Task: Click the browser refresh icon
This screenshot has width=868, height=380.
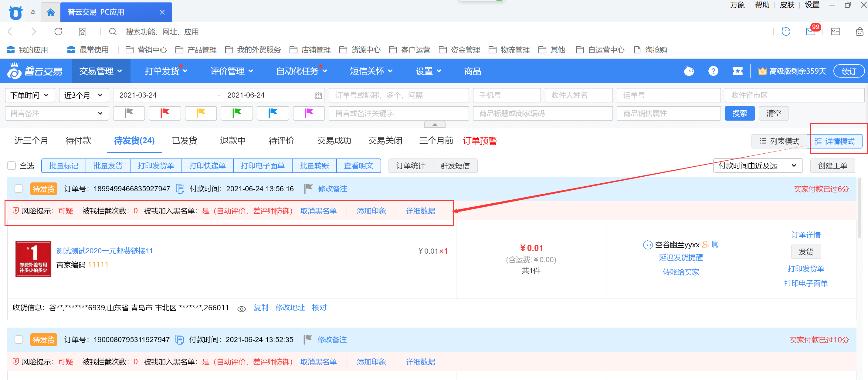Action: [x=58, y=32]
